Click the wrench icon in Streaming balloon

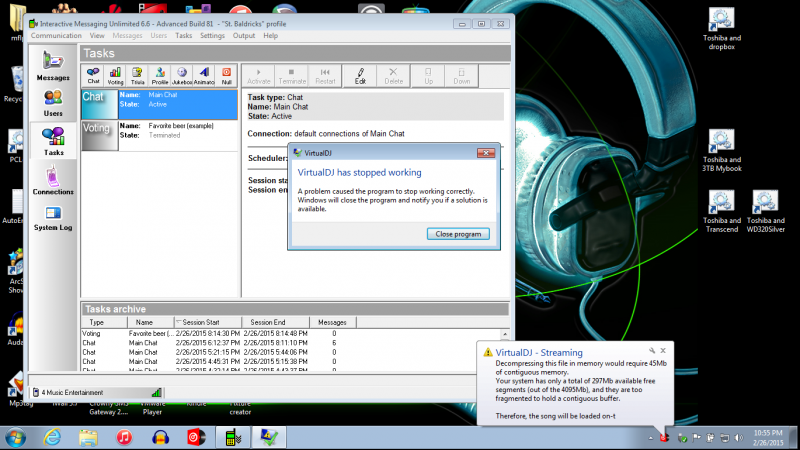coord(652,351)
